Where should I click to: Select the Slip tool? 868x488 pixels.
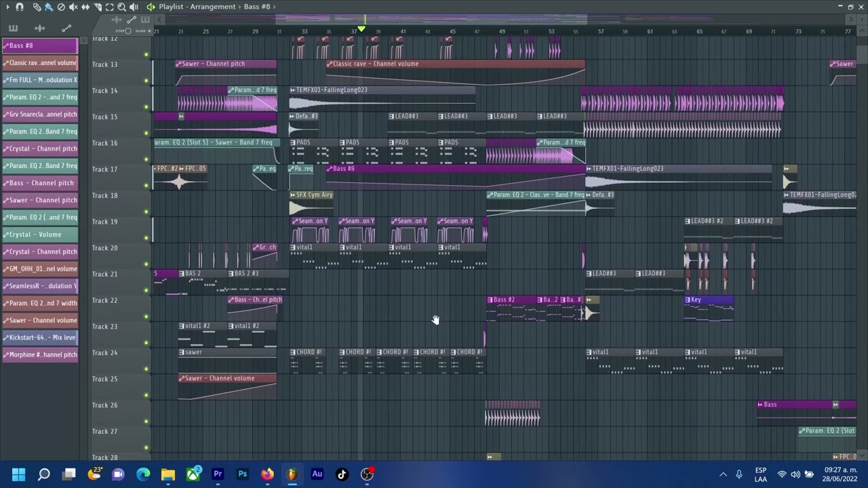coord(85,7)
